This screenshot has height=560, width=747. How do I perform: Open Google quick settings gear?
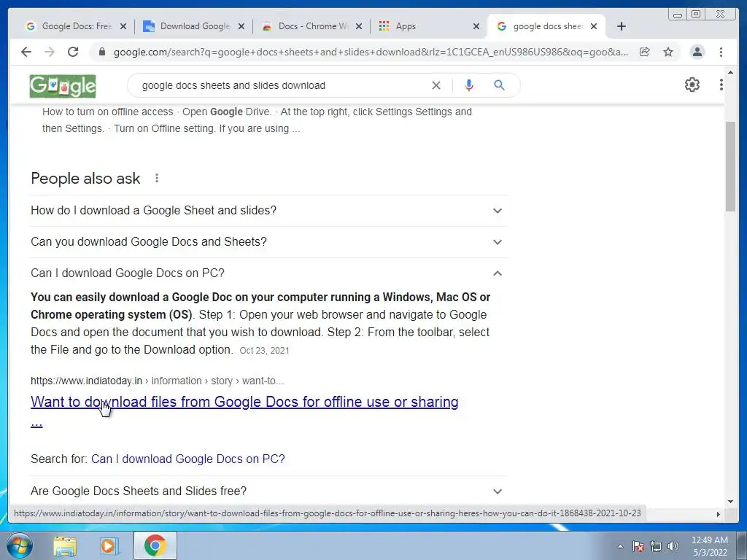(x=692, y=85)
